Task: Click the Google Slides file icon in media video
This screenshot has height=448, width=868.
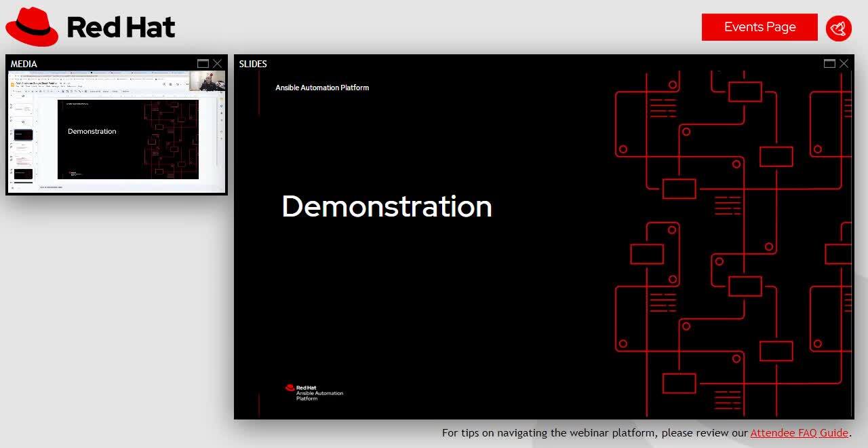Action: point(12,84)
